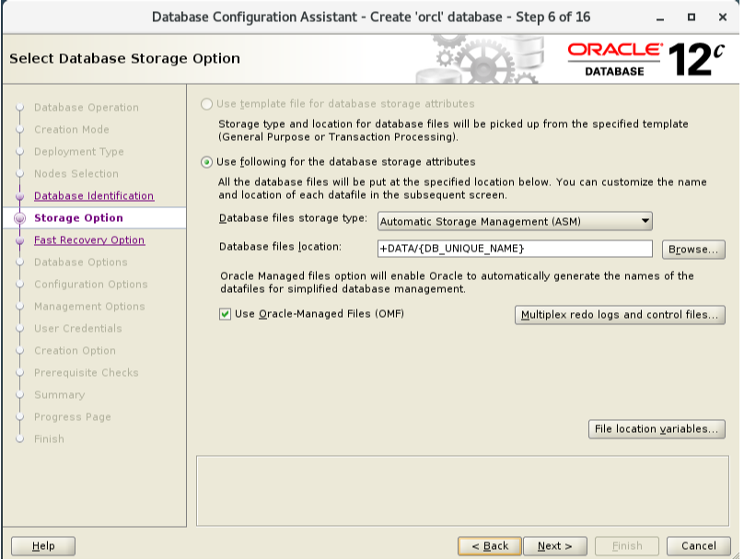Click the Database Operation step
Screen dimensions: 744x560
pos(87,107)
